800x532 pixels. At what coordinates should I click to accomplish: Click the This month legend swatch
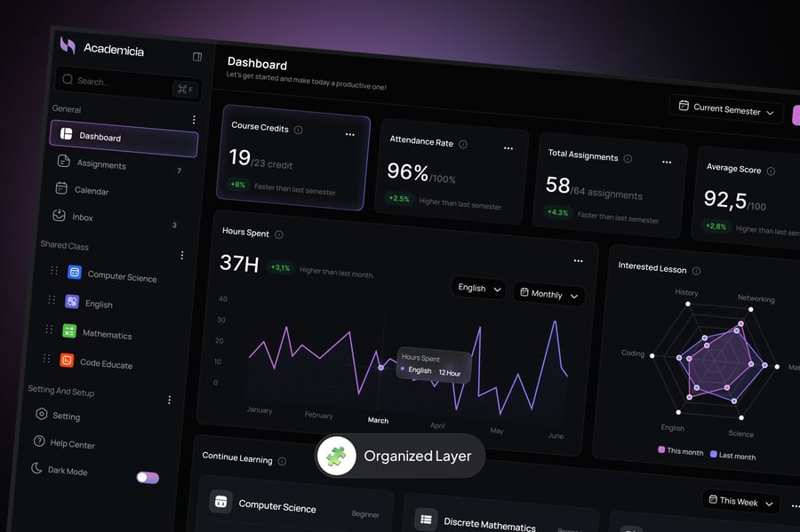click(661, 450)
